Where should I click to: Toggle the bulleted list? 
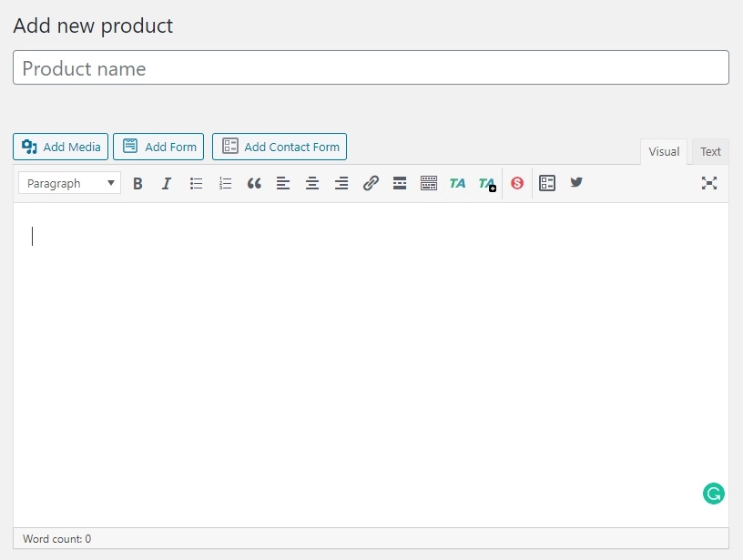(x=196, y=183)
